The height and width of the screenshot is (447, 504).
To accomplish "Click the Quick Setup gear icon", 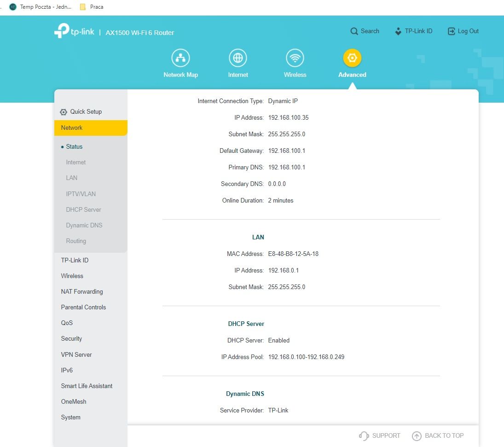I will click(64, 112).
